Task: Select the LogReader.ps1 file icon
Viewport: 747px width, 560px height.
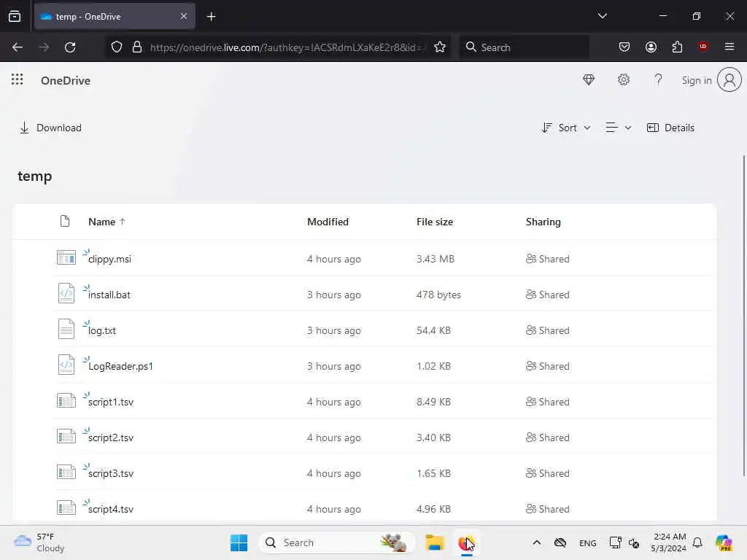Action: click(66, 365)
